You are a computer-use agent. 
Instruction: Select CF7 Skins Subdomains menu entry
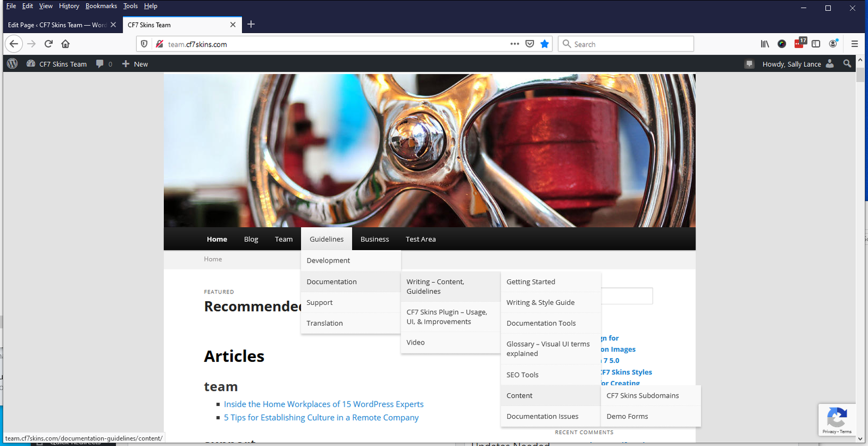[x=642, y=396]
